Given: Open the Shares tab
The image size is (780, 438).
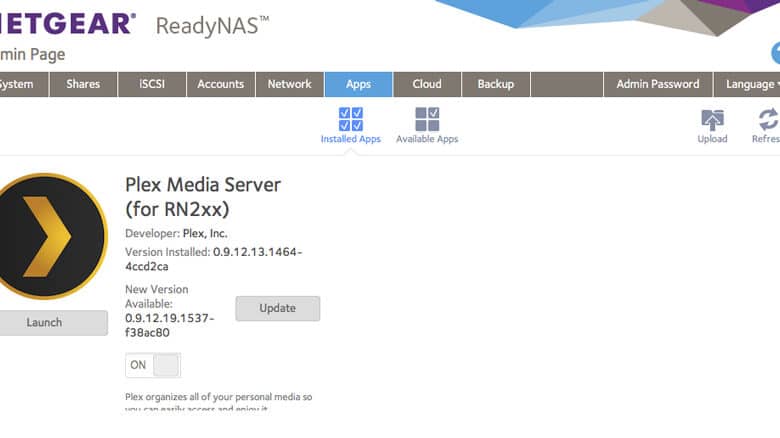Looking at the screenshot, I should pyautogui.click(x=83, y=84).
